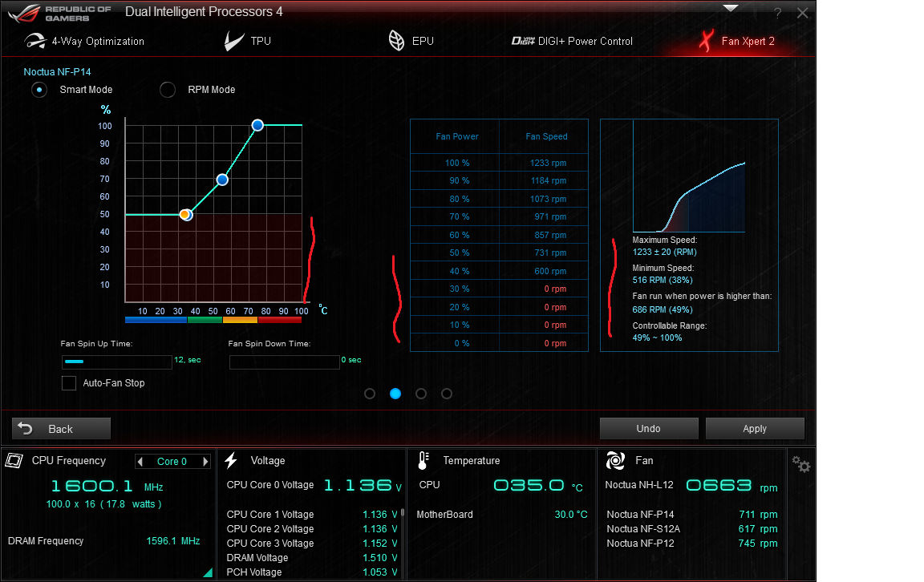The image size is (924, 582).
Task: Select next CPU core with the arrow to the right of Core 0
Action: pos(205,462)
